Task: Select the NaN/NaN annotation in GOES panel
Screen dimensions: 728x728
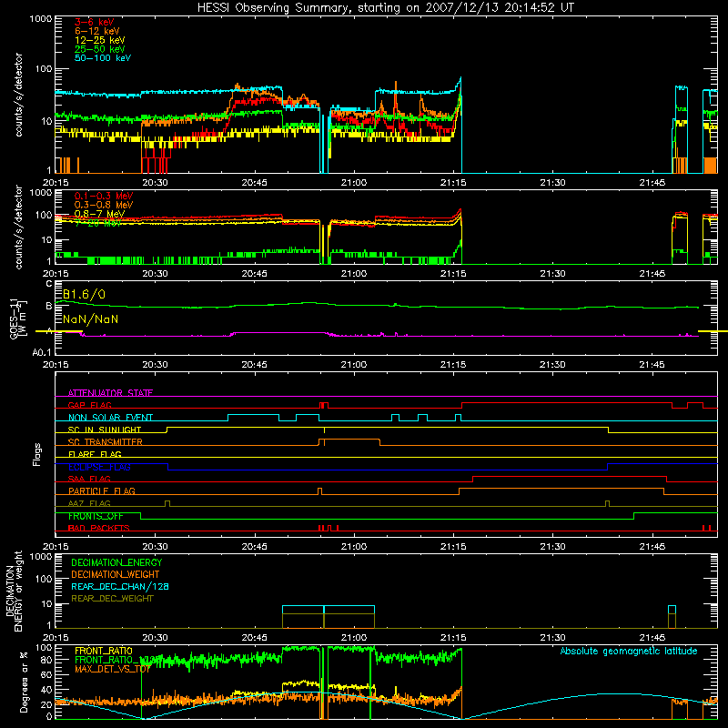Action: click(x=90, y=319)
